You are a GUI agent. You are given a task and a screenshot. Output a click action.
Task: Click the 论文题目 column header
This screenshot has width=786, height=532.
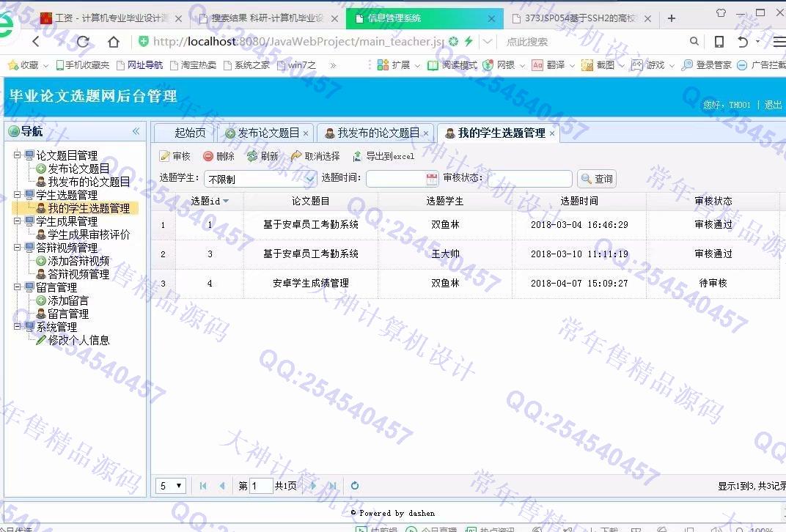(311, 201)
